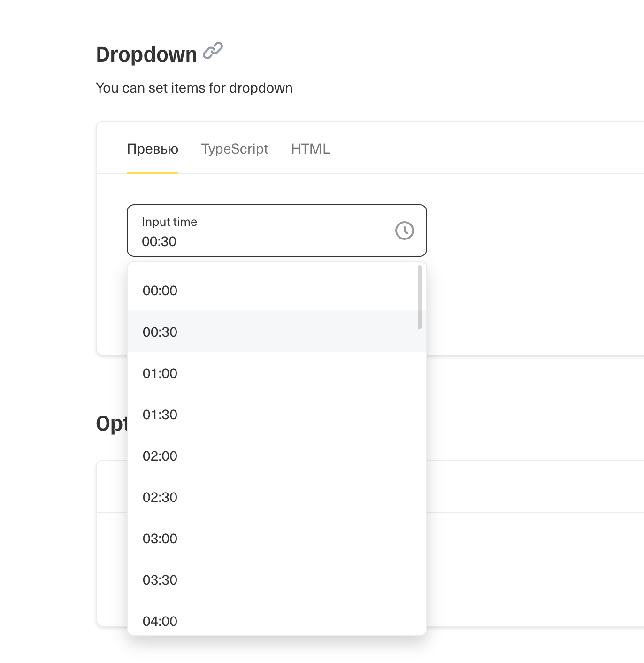Select 04:00 at the bottom of list
The image size is (644, 663).
click(160, 621)
